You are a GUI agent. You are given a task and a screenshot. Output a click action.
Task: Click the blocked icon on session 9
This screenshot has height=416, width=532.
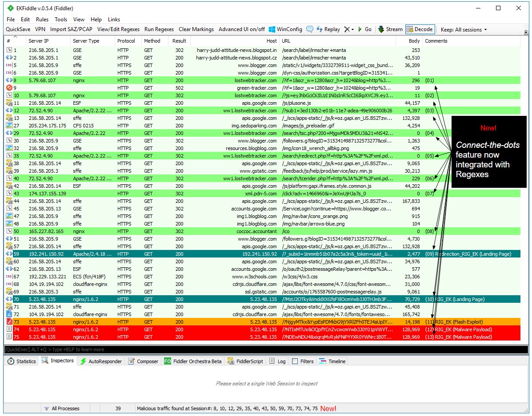[9, 88]
